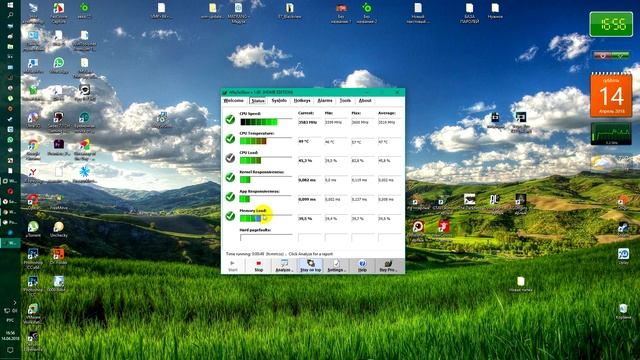Screen dimensions: 640x360
Task: Select the Google Chrome desktop shortcut
Action: click(x=33, y=150)
